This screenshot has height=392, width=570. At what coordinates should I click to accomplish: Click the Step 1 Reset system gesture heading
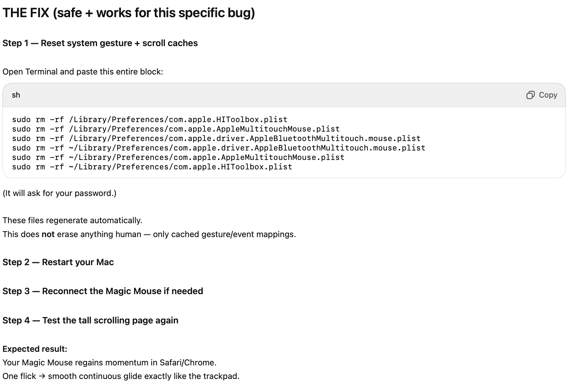pos(100,43)
